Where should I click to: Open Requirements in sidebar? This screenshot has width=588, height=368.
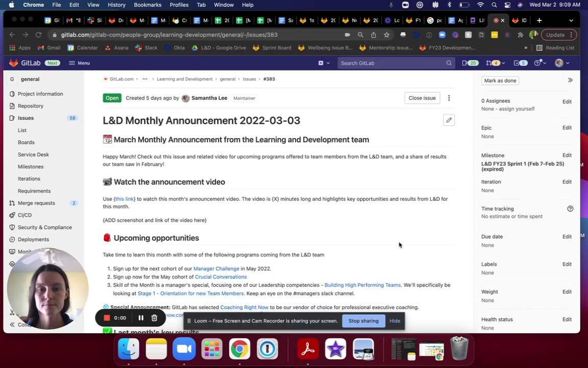coord(34,191)
